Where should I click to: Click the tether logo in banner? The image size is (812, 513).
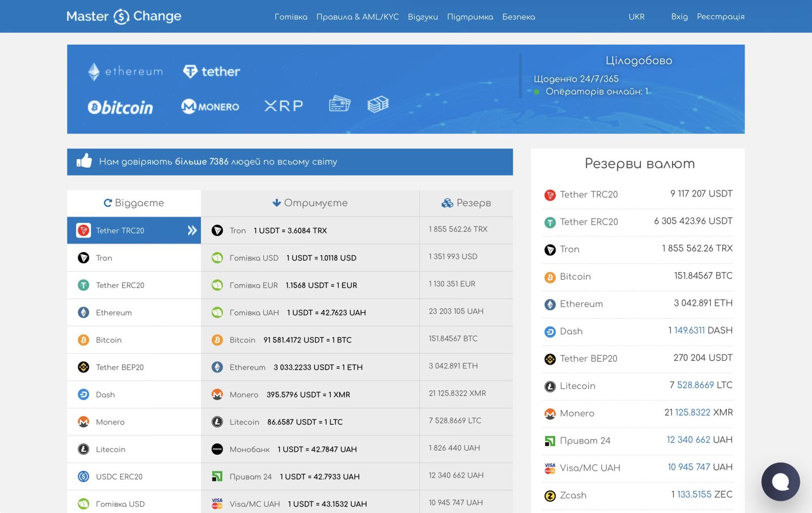[x=212, y=72]
